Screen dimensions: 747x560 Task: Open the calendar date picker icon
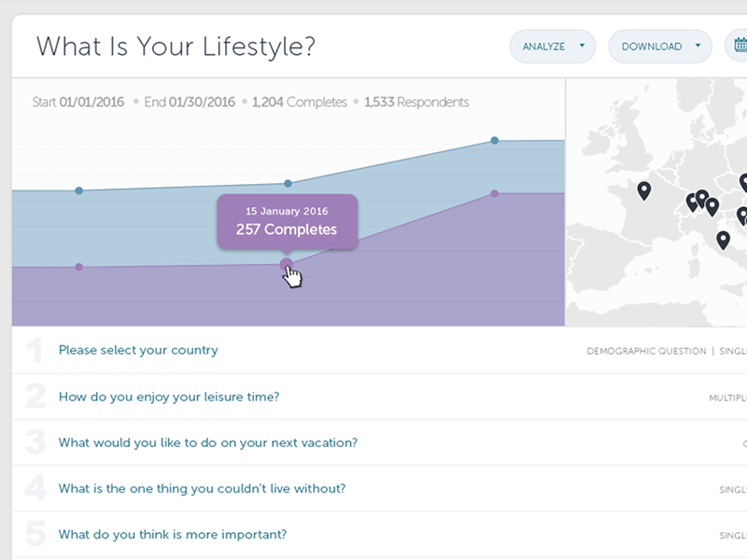click(x=740, y=45)
